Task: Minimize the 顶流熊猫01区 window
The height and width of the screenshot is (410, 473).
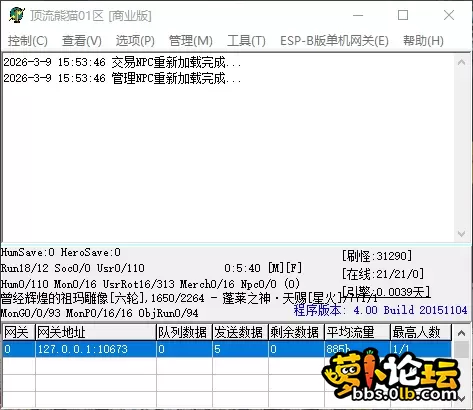Action: tap(358, 15)
